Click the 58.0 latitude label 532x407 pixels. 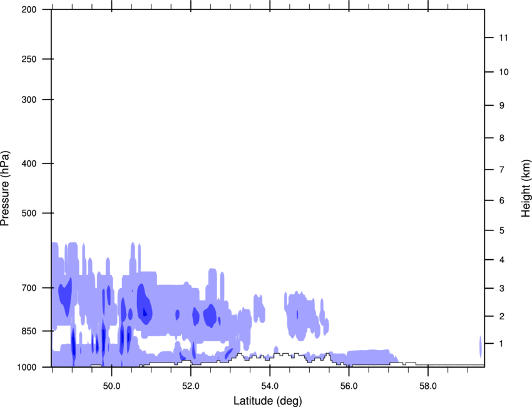[428, 386]
